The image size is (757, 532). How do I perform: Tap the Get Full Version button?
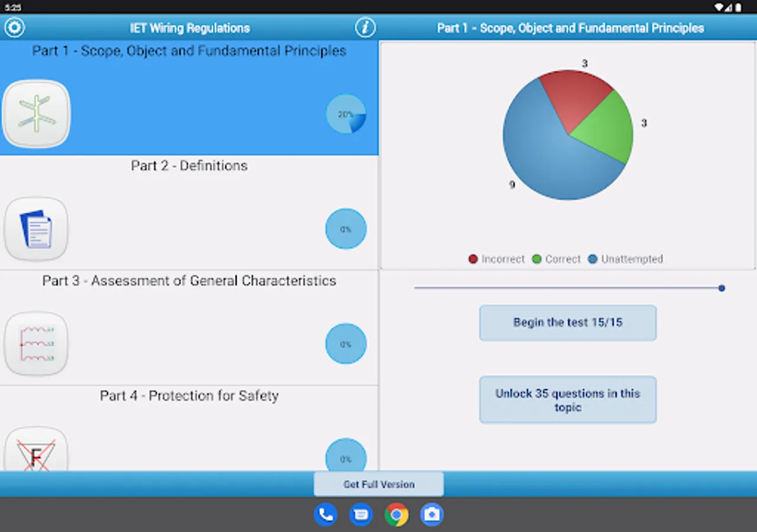point(378,484)
